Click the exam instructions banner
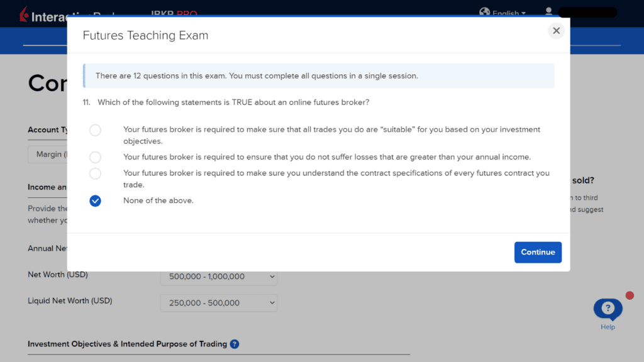 tap(318, 75)
